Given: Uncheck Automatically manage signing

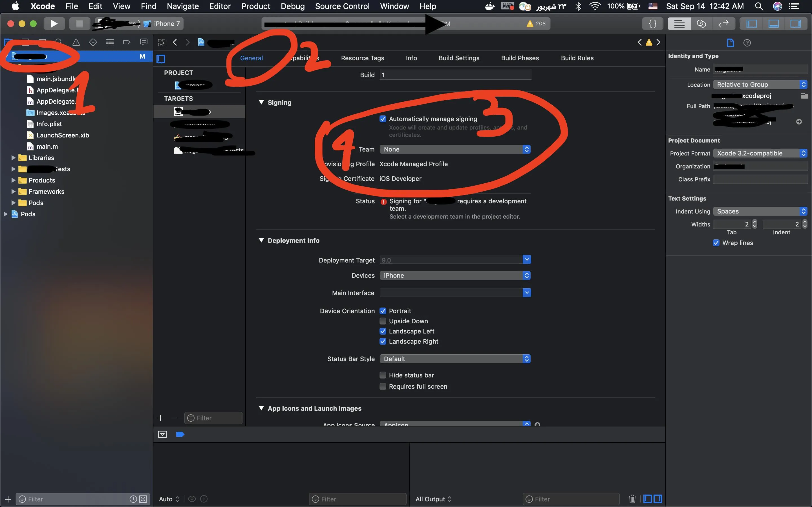Looking at the screenshot, I should (x=383, y=119).
